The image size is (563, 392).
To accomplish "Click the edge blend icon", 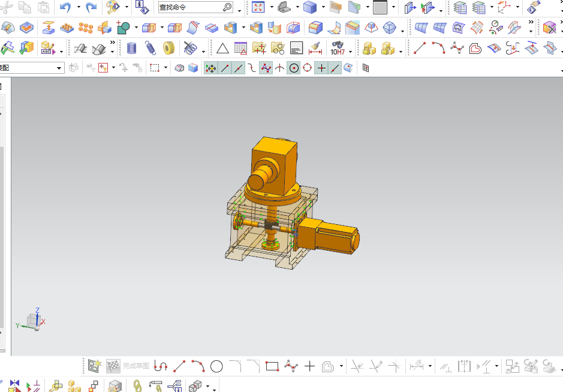I will point(315,28).
